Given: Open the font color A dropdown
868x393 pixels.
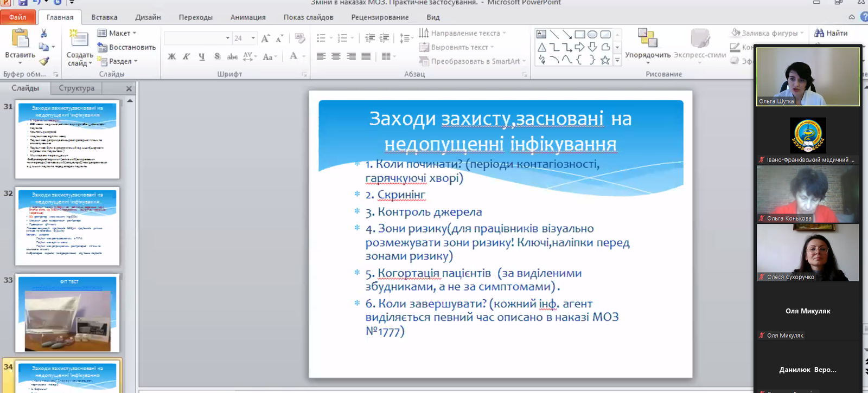Looking at the screenshot, I should coord(303,56).
